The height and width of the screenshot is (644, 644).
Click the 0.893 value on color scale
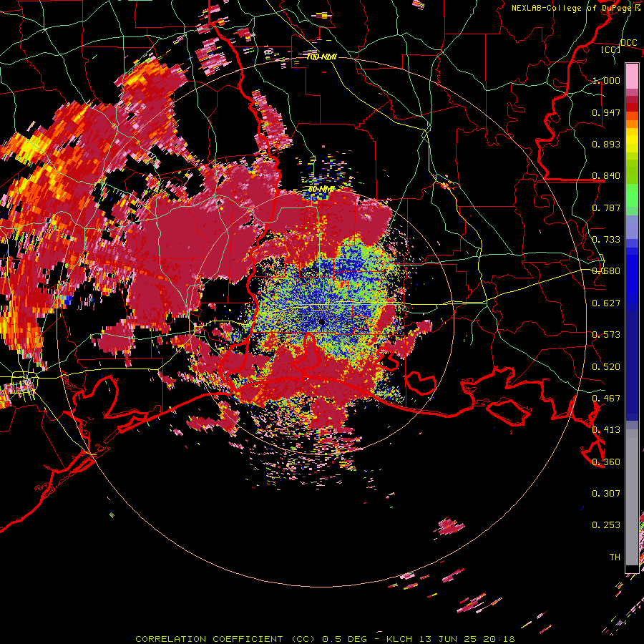pos(606,144)
